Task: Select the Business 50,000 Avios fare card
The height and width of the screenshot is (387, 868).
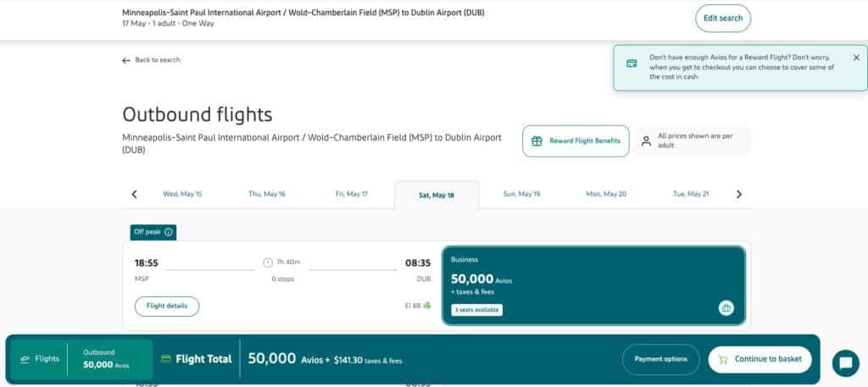Action: (x=594, y=286)
